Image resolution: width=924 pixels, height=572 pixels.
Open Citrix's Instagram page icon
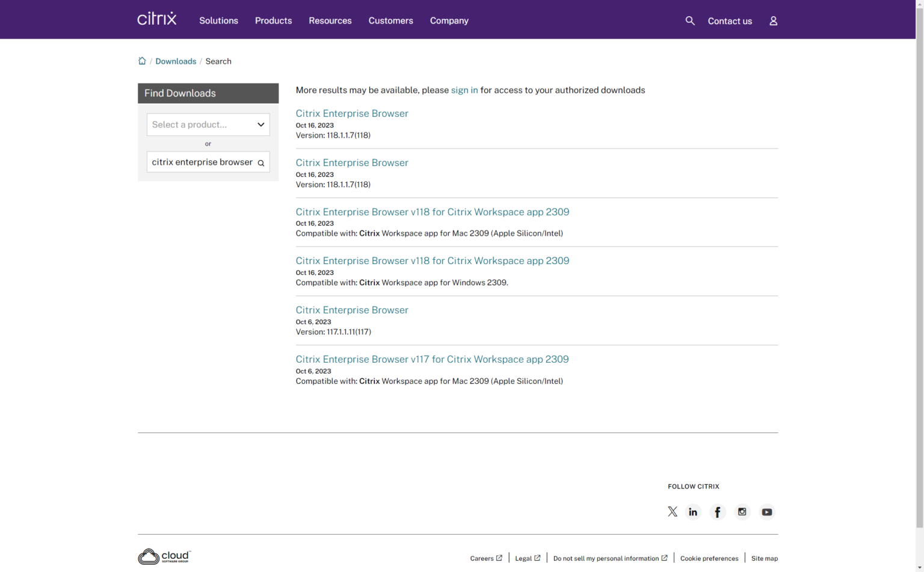pyautogui.click(x=742, y=512)
